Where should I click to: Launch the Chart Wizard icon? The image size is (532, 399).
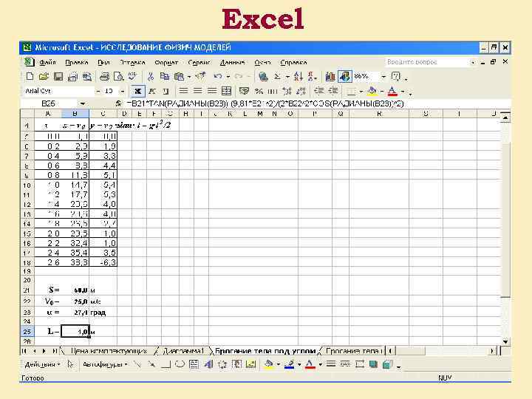coord(330,77)
